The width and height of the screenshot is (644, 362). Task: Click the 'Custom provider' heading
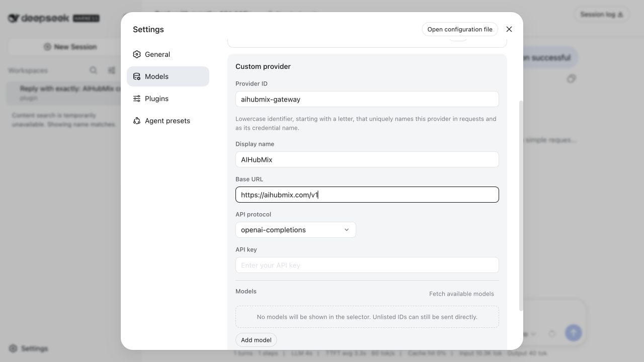click(x=263, y=66)
